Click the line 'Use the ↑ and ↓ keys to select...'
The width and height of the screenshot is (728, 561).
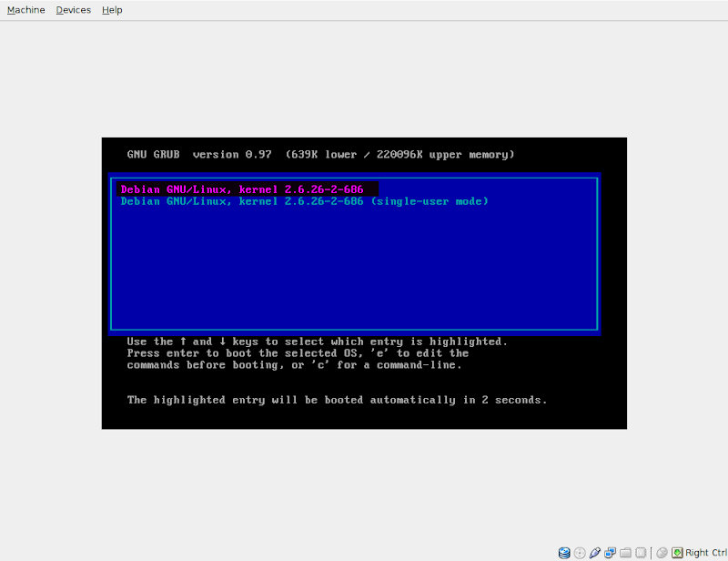coord(317,342)
